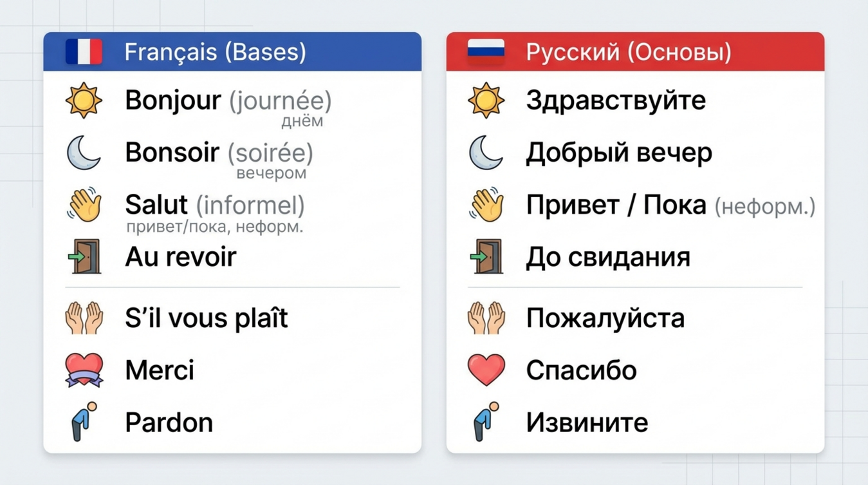Click the door icon next to До свидания
The width and height of the screenshot is (868, 485).
486,257
